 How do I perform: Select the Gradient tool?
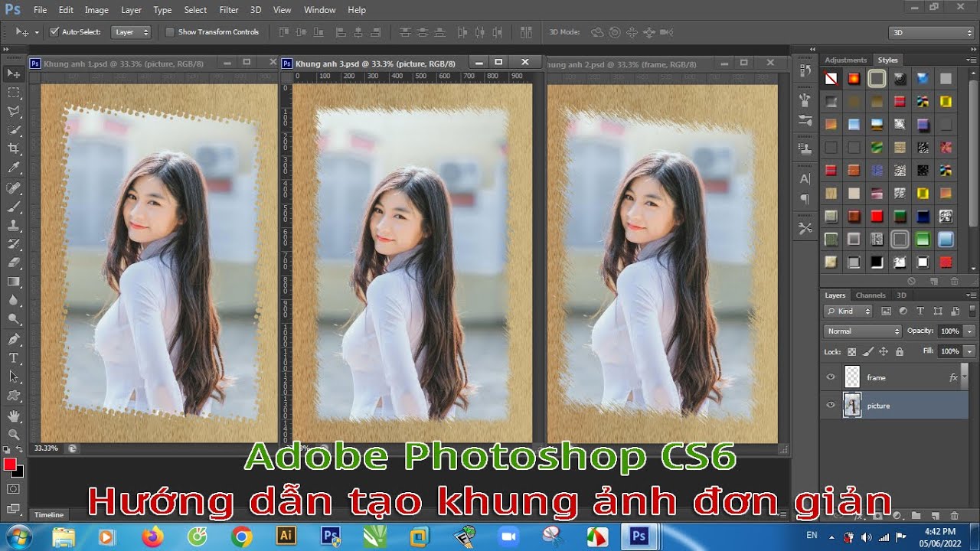click(14, 282)
